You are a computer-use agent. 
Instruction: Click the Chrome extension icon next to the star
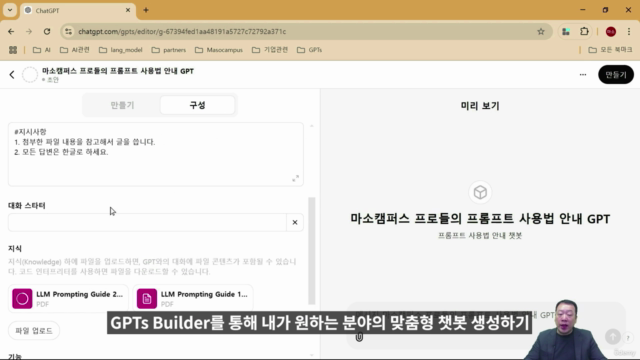[x=566, y=31]
